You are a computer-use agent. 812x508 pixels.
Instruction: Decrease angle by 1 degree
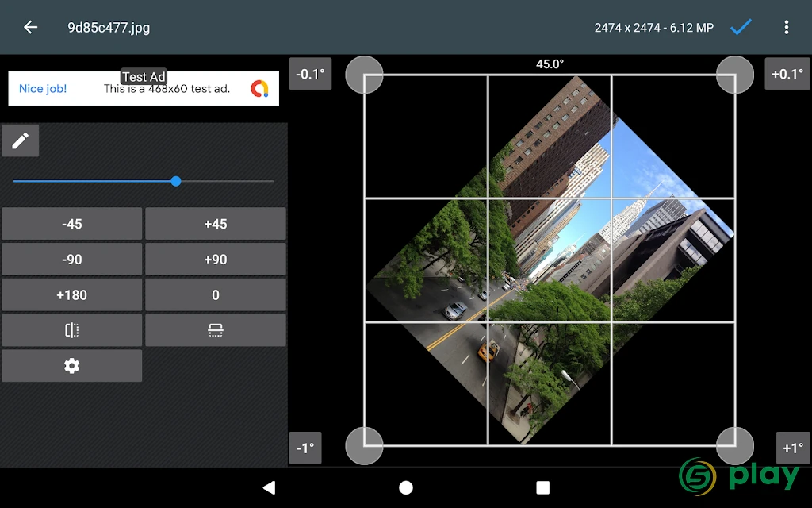click(x=305, y=448)
